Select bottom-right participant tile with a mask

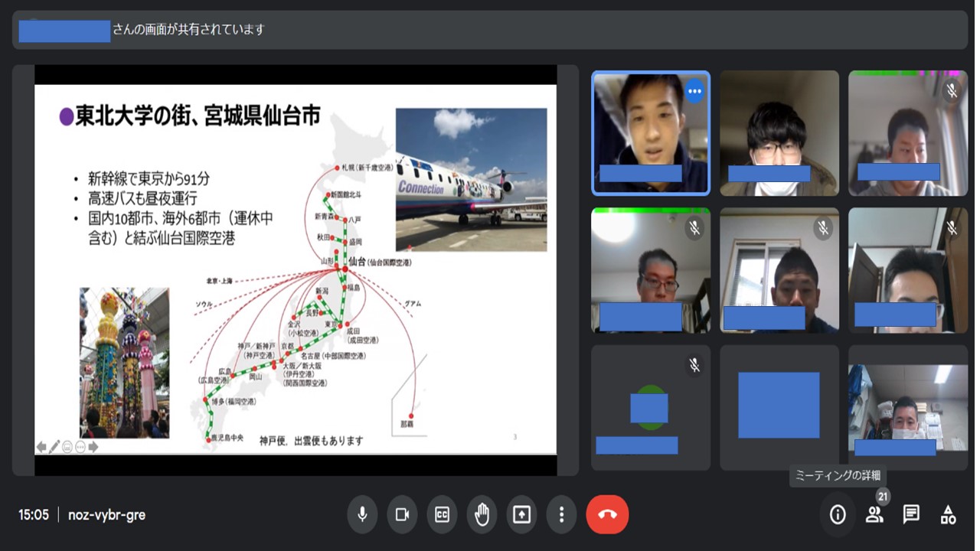(x=908, y=407)
